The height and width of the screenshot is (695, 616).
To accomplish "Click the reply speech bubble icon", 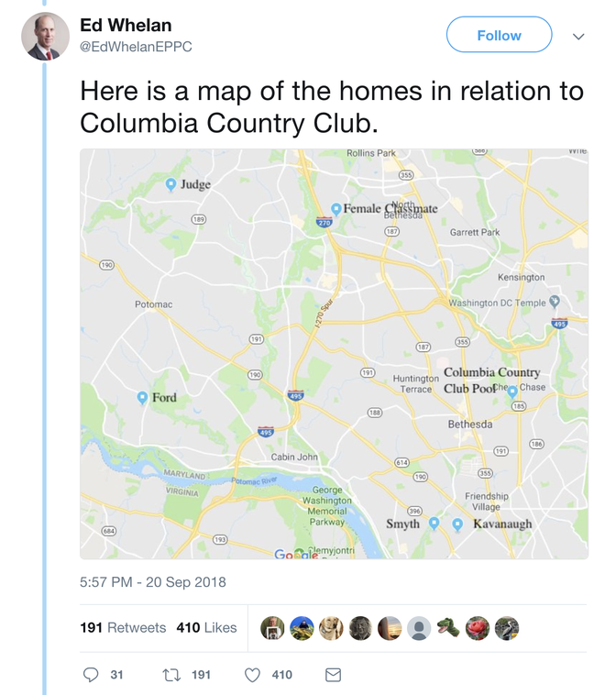I will pos(91,674).
